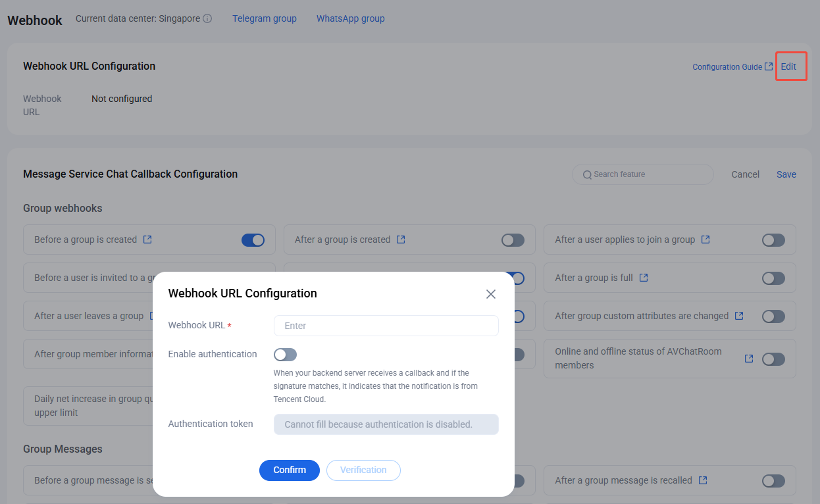Open doc icon for AVChatRoom members status
The image size is (820, 504).
[x=749, y=359]
